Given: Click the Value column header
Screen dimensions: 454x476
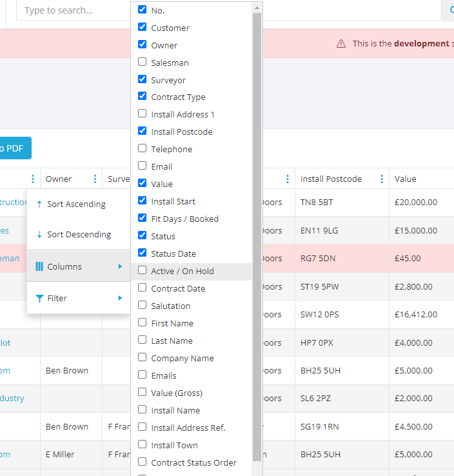Looking at the screenshot, I should pyautogui.click(x=406, y=179).
